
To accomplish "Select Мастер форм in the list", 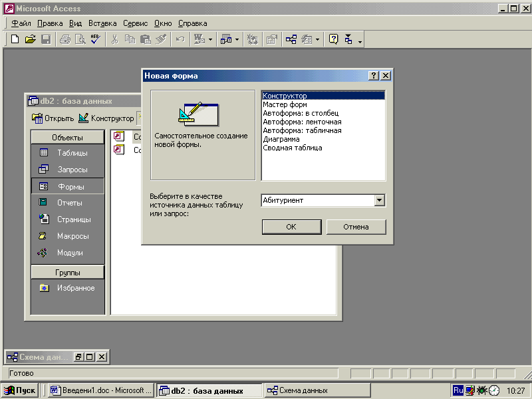I will pos(323,104).
